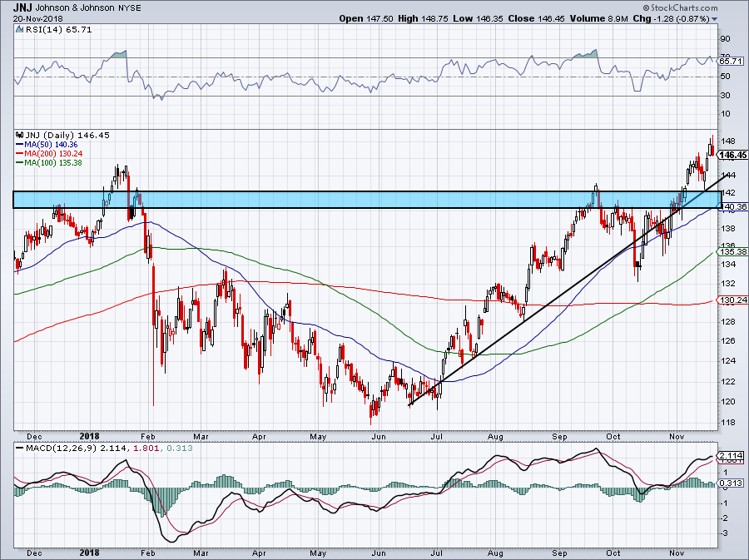Click the 65.71 RSI value tag on right axis
The width and height of the screenshot is (749, 560).
(x=731, y=61)
